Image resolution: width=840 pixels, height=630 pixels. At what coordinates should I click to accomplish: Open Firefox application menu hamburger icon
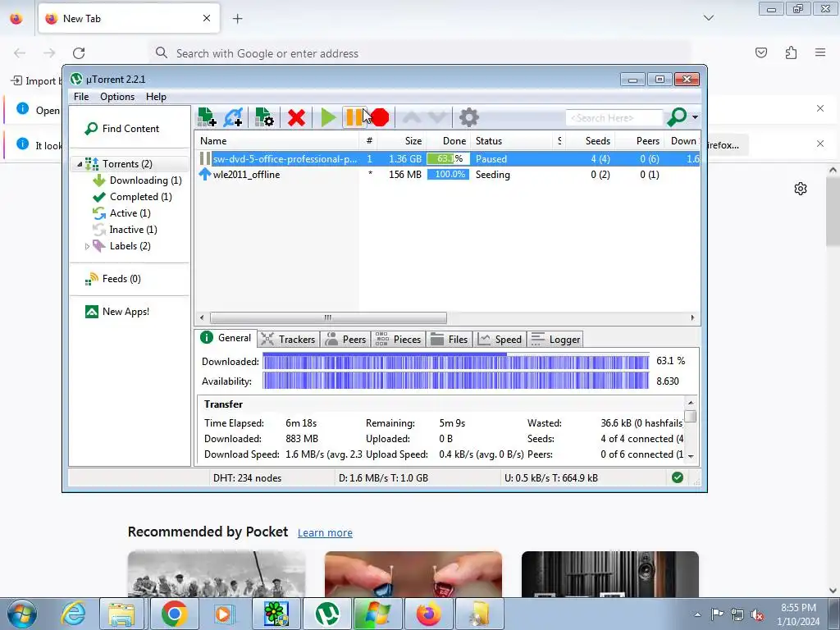[x=820, y=52]
